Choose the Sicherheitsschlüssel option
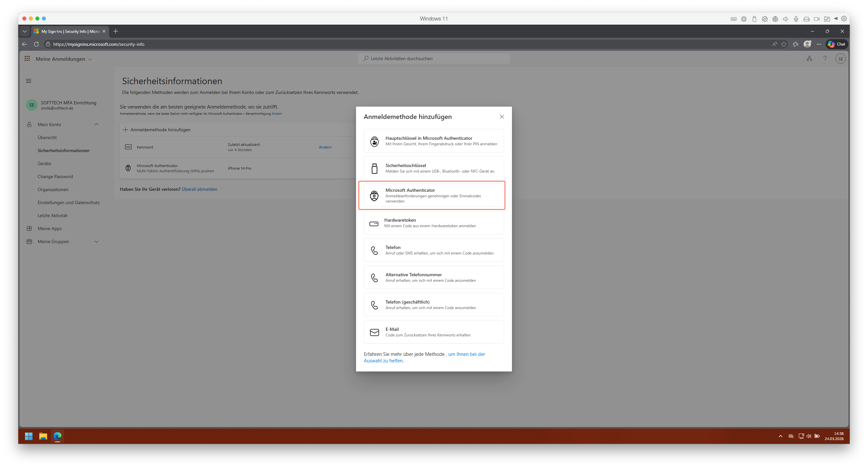Image resolution: width=868 pixels, height=468 pixels. pyautogui.click(x=434, y=168)
